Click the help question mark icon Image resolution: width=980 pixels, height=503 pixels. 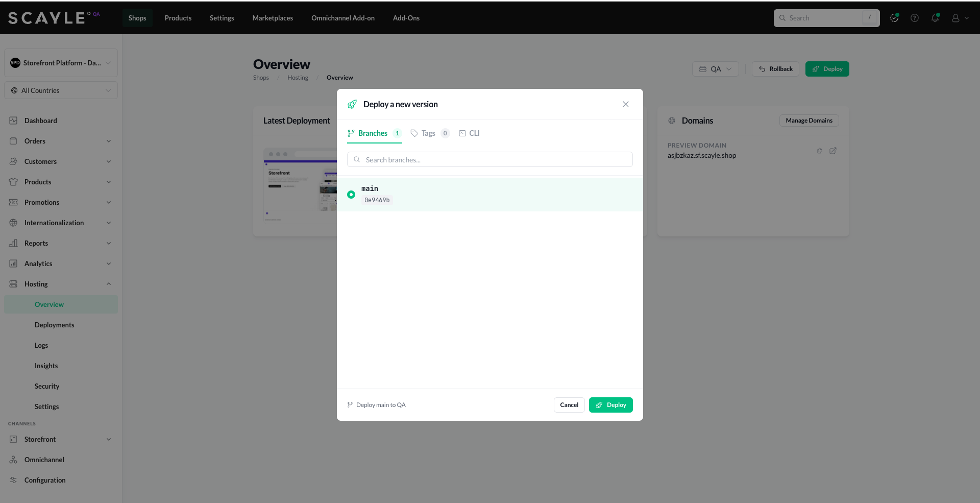click(915, 18)
